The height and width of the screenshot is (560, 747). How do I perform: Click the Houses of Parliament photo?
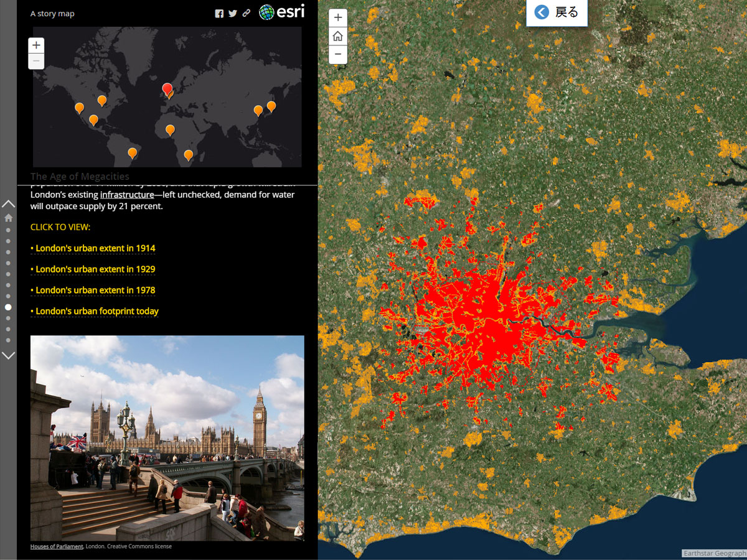[167, 438]
